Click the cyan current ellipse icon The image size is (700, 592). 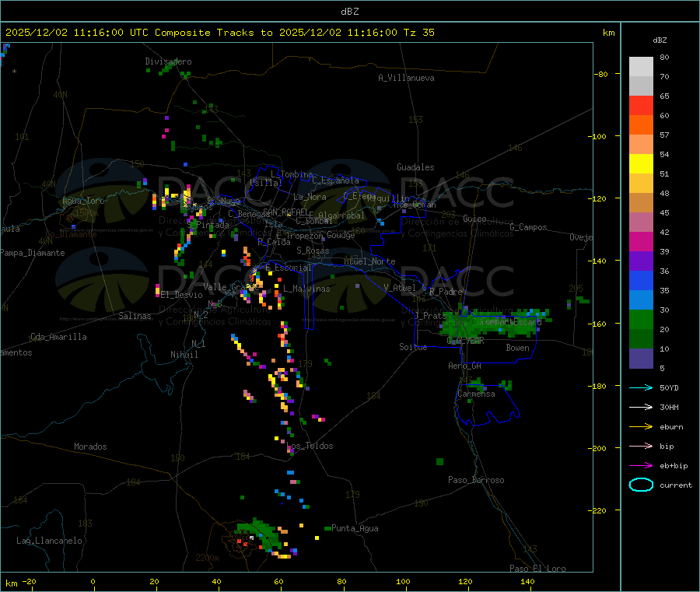pyautogui.click(x=641, y=485)
